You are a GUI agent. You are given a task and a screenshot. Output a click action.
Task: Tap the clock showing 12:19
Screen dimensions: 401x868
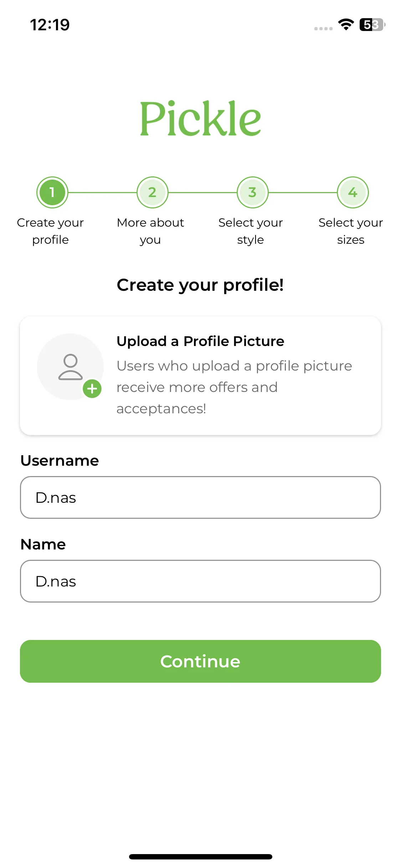[50, 25]
